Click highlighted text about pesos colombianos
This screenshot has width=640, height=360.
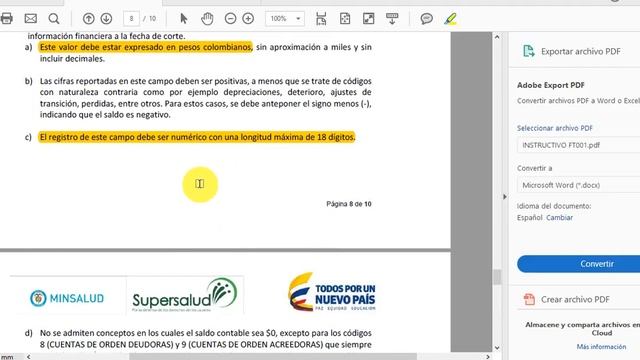pyautogui.click(x=146, y=47)
